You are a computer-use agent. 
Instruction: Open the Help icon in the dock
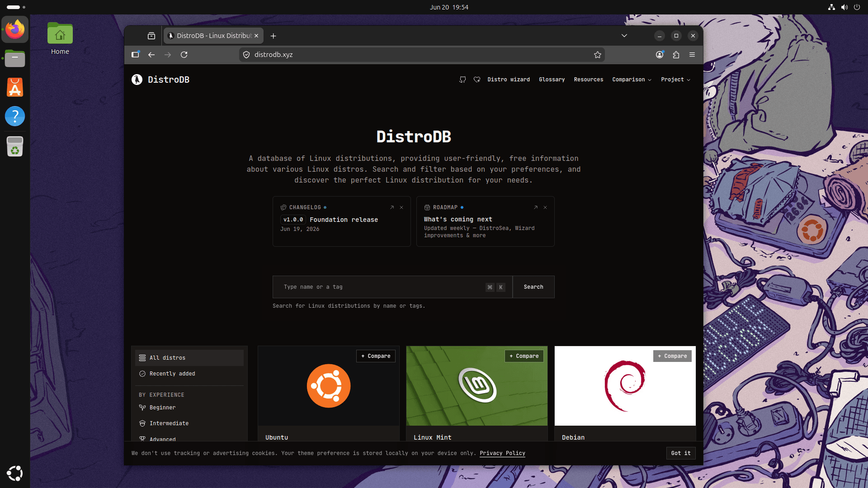[x=15, y=116]
